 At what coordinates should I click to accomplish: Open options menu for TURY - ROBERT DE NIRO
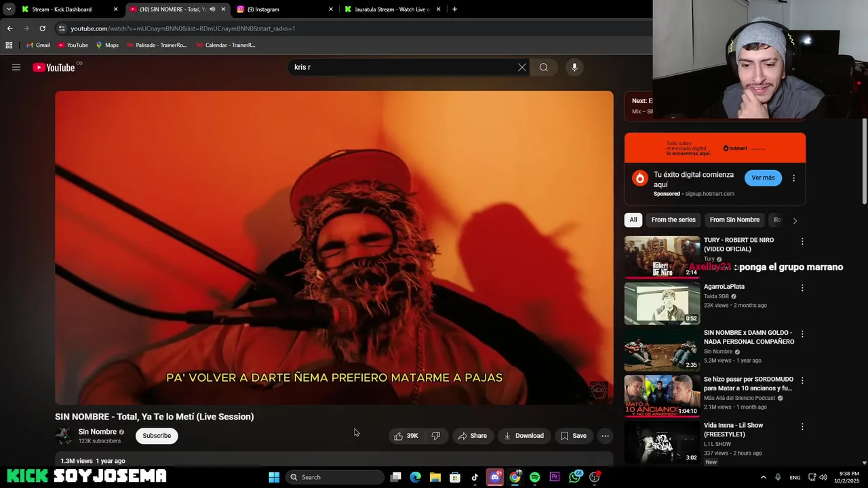802,241
